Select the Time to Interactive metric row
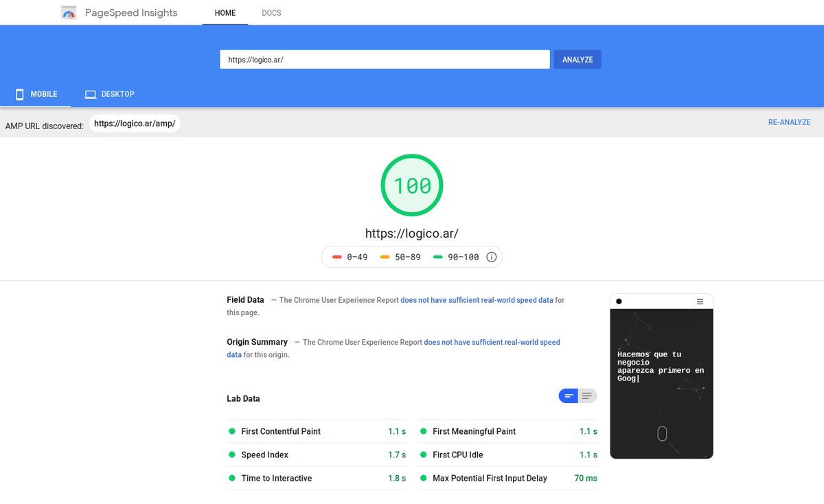 coord(317,478)
